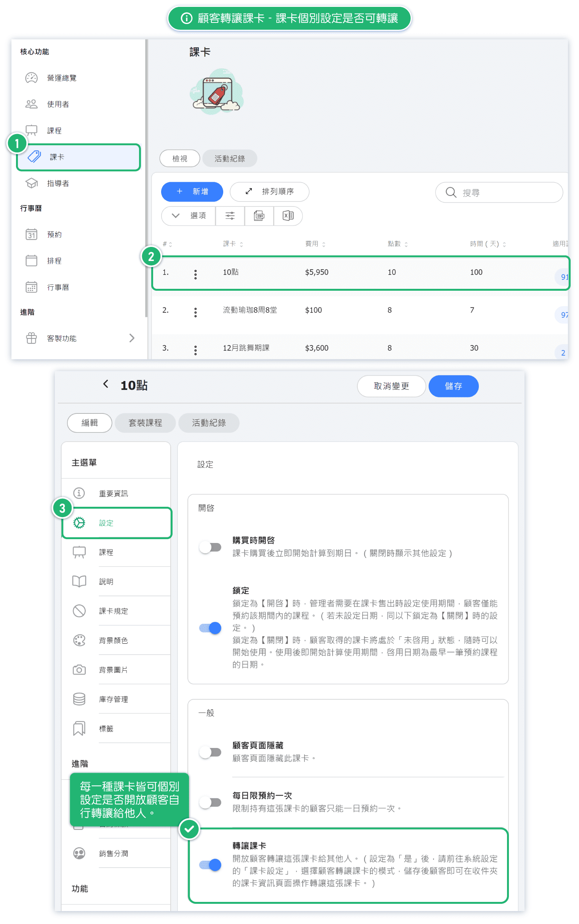
Task: Expand 客製功能 submenu chevron
Action: (132, 338)
